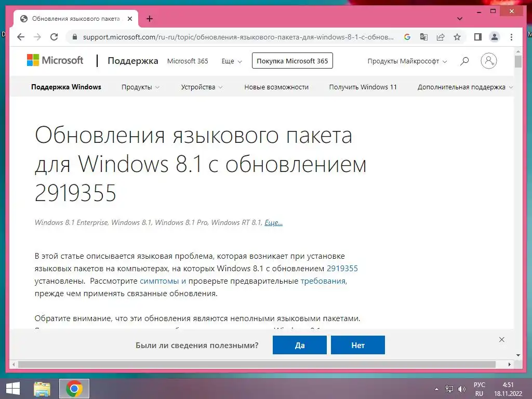Open the Microsoft site search magnifier
This screenshot has width=532, height=399.
464,61
